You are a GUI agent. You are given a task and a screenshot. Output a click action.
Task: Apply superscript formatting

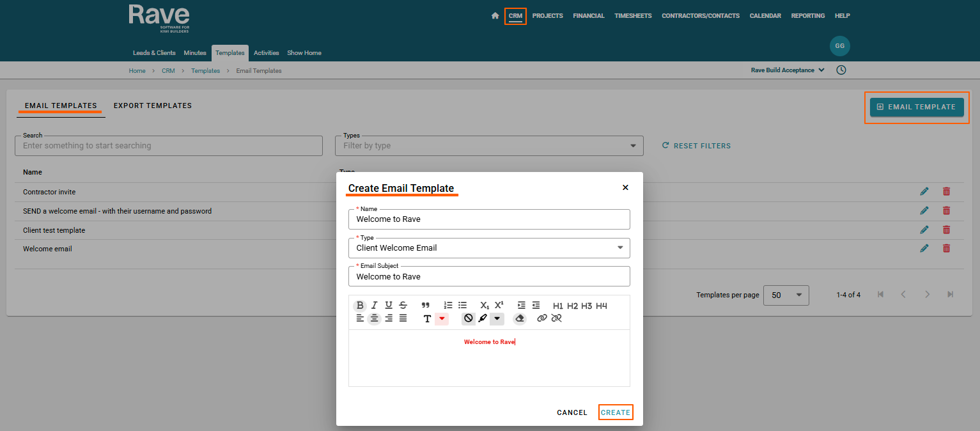(x=499, y=306)
